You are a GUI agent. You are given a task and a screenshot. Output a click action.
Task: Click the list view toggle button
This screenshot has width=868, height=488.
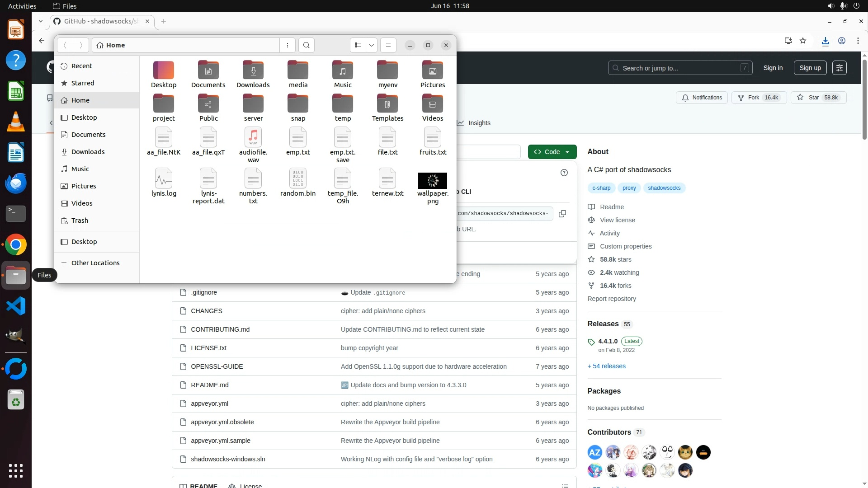[x=358, y=45]
